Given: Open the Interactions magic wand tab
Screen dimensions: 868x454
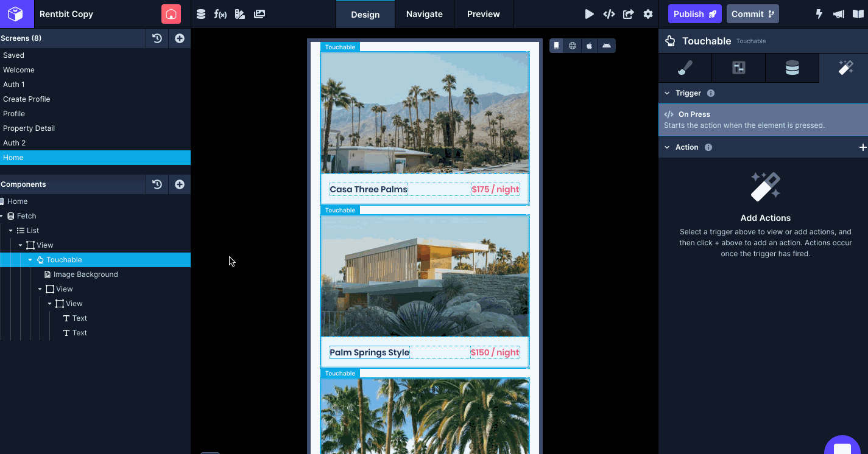Looking at the screenshot, I should pyautogui.click(x=845, y=68).
